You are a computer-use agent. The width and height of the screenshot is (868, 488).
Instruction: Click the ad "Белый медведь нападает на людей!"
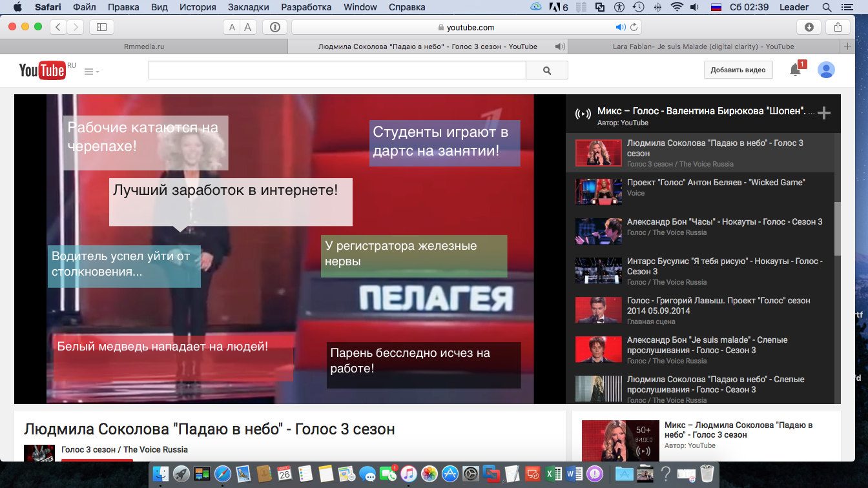[x=173, y=358]
